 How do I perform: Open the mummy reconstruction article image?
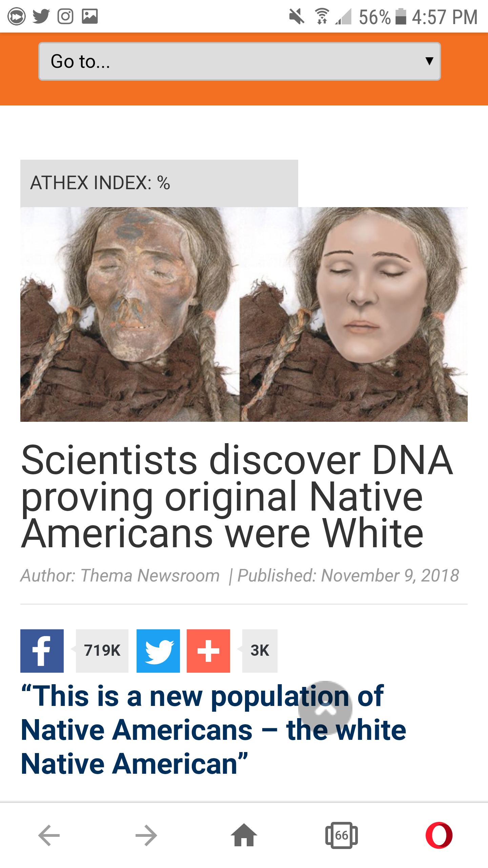[x=244, y=314]
